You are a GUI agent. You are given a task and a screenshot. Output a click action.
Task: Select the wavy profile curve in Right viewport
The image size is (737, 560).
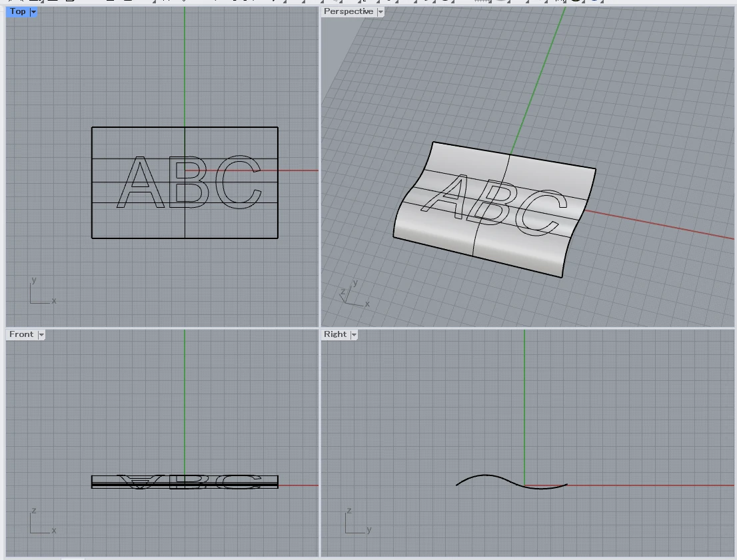[x=511, y=482]
